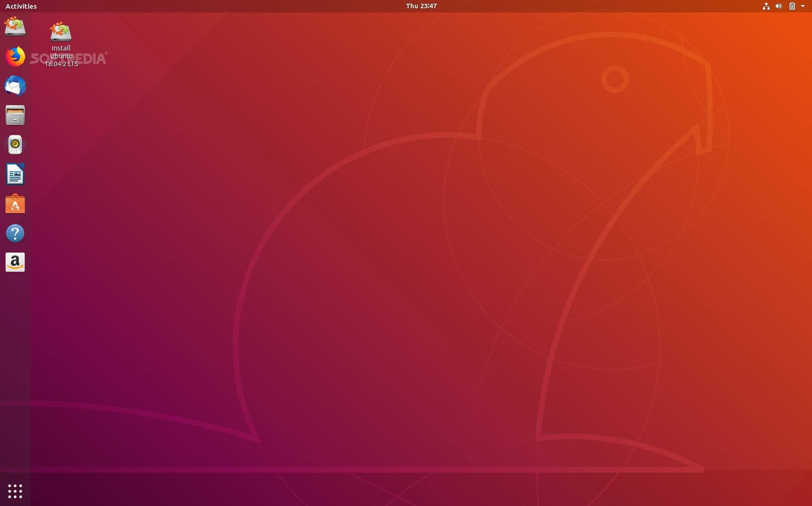Select the Install Ubuntu 18.04.2 LTS desktop icon
The height and width of the screenshot is (506, 812).
61,44
